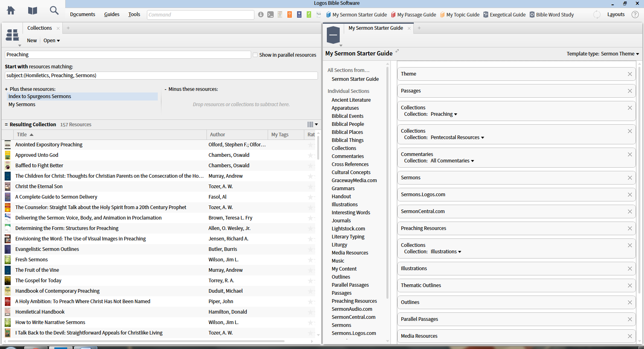Click the Sermon Starter Guide panel menu icon
This screenshot has height=349, width=644.
333,35
